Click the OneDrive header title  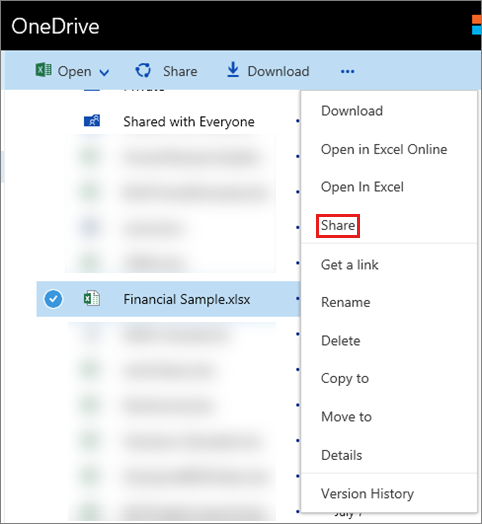click(55, 26)
